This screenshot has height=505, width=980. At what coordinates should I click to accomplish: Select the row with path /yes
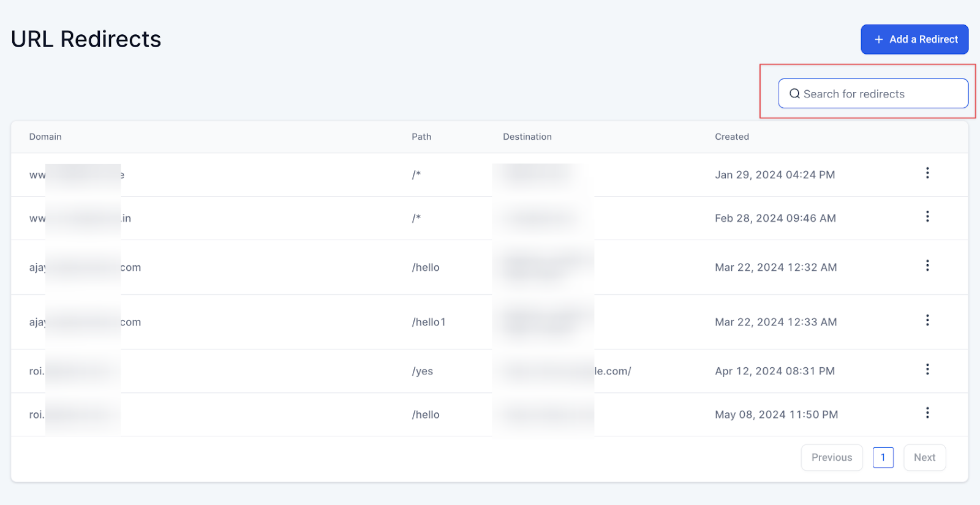point(422,371)
